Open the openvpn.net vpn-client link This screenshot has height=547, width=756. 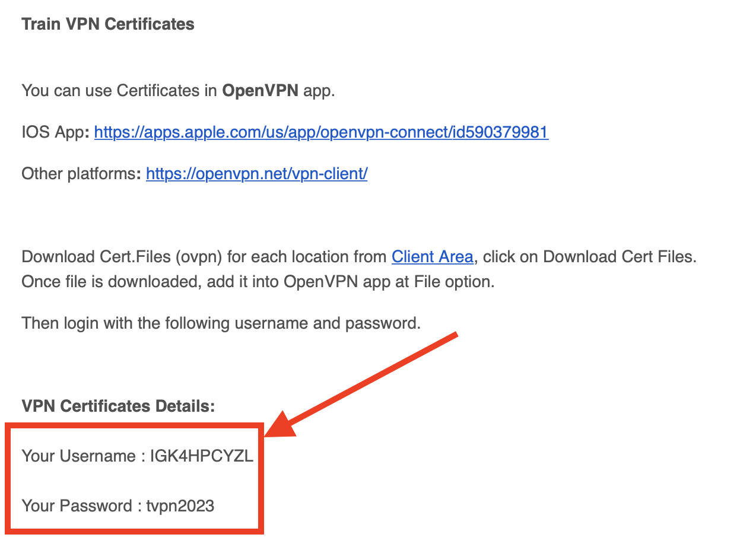(x=257, y=173)
